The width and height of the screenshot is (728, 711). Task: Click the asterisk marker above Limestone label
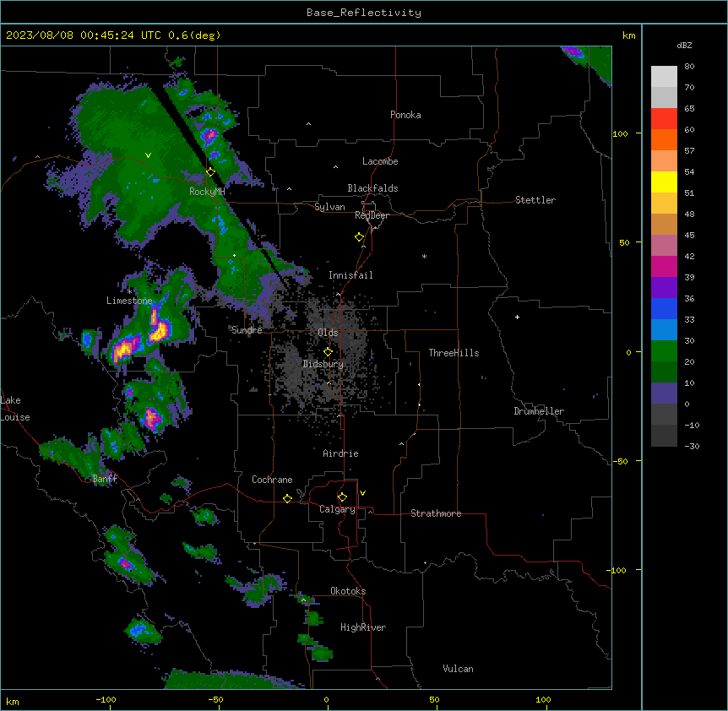pos(129,291)
